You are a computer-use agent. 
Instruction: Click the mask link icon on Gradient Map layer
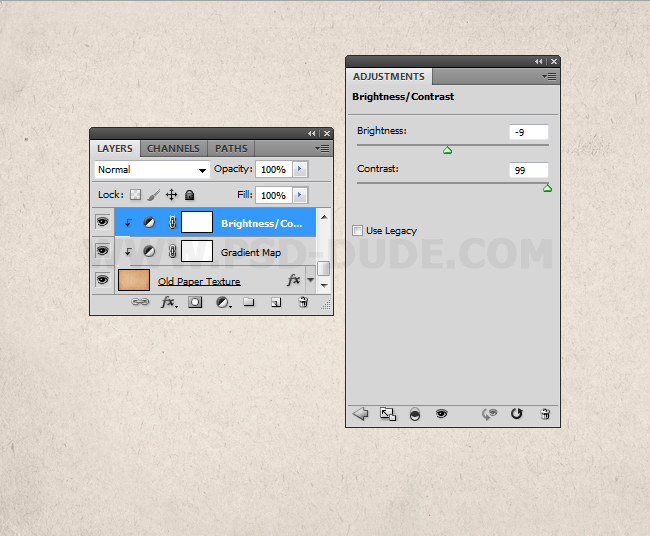[172, 251]
